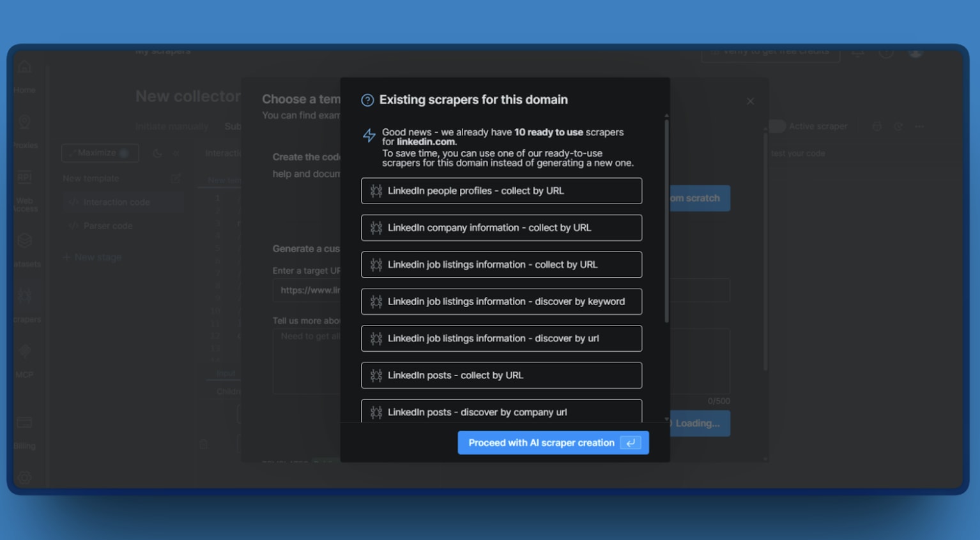Choose job listings discover by keyword scraper

(501, 302)
